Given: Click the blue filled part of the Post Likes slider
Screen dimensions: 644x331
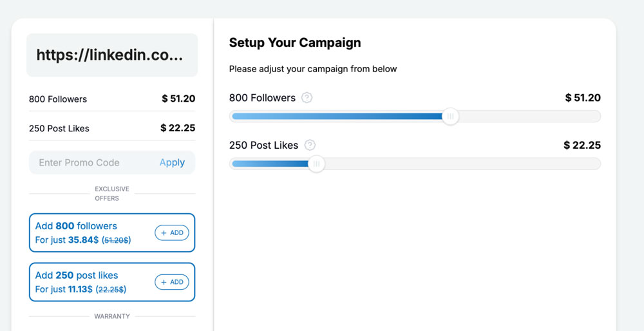Looking at the screenshot, I should click(270, 164).
